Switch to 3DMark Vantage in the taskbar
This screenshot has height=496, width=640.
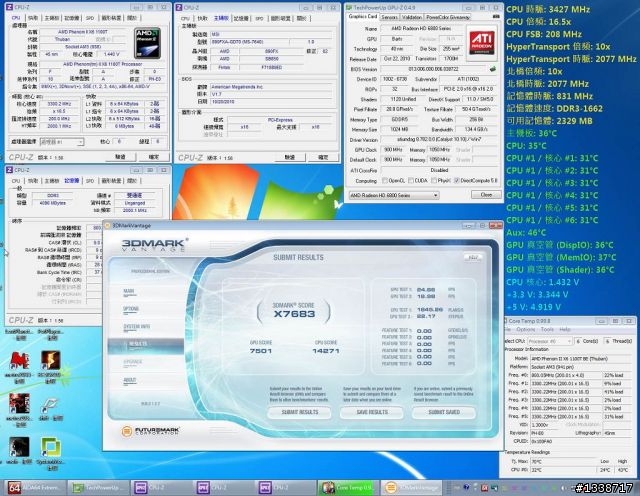point(411,487)
